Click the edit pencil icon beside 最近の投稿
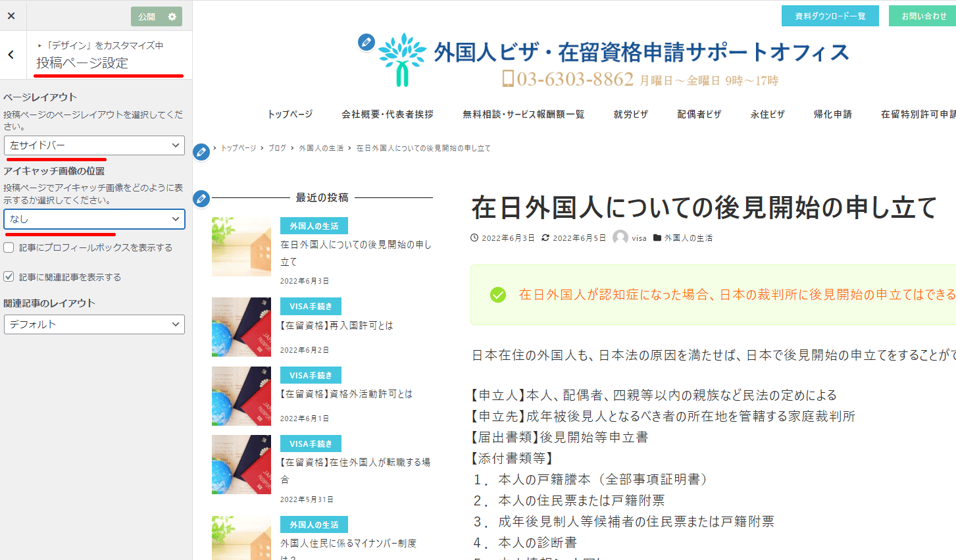This screenshot has height=560, width=956. pyautogui.click(x=201, y=198)
